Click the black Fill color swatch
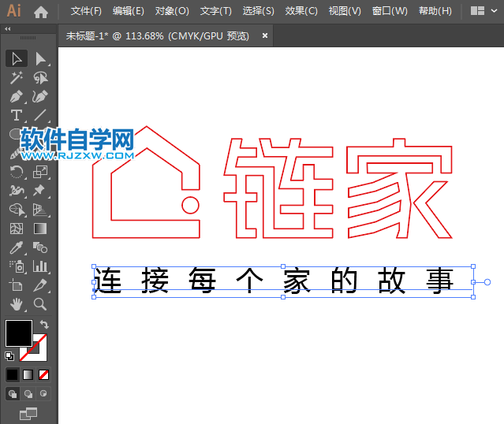504x424 pixels. 19,333
